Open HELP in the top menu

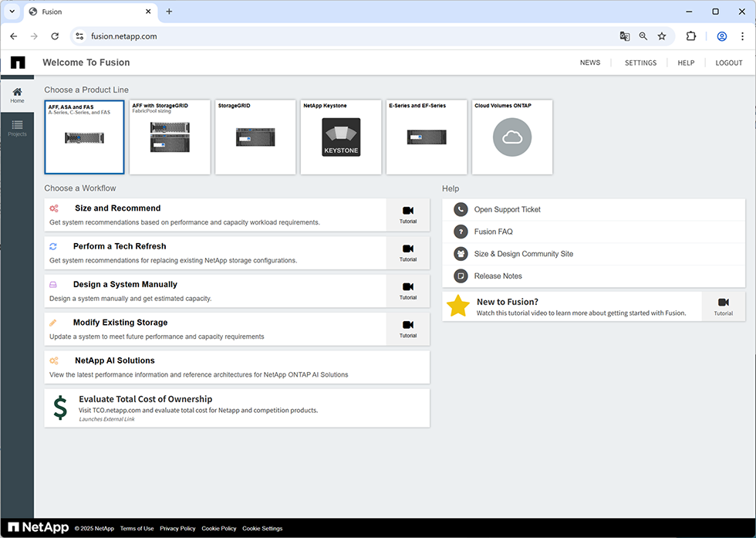click(x=686, y=63)
